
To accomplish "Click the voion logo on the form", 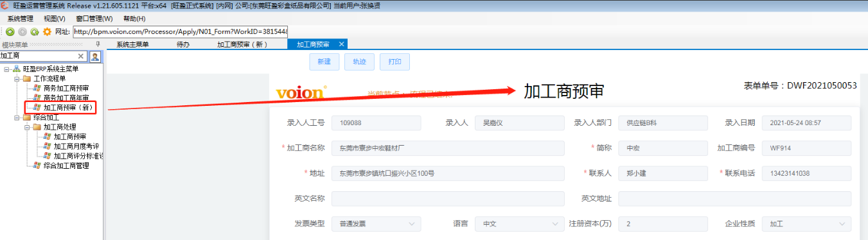I will click(x=301, y=93).
